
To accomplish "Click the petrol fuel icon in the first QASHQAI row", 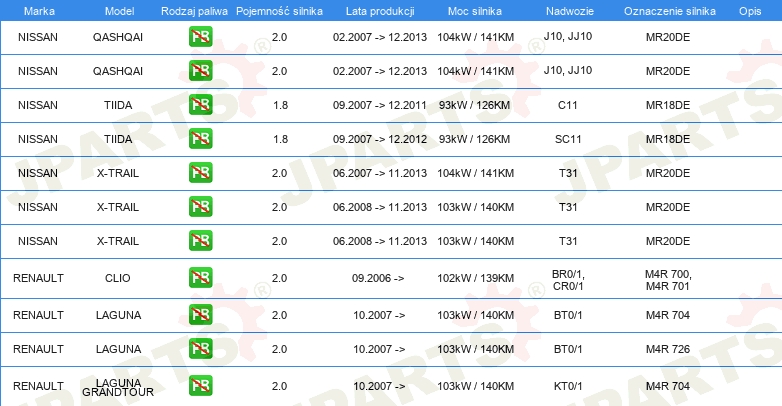I will point(201,38).
